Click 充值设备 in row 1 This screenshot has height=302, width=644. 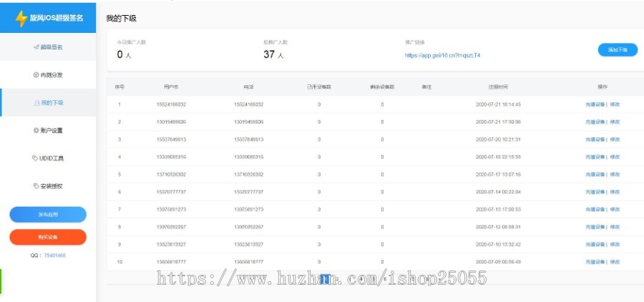coord(595,104)
